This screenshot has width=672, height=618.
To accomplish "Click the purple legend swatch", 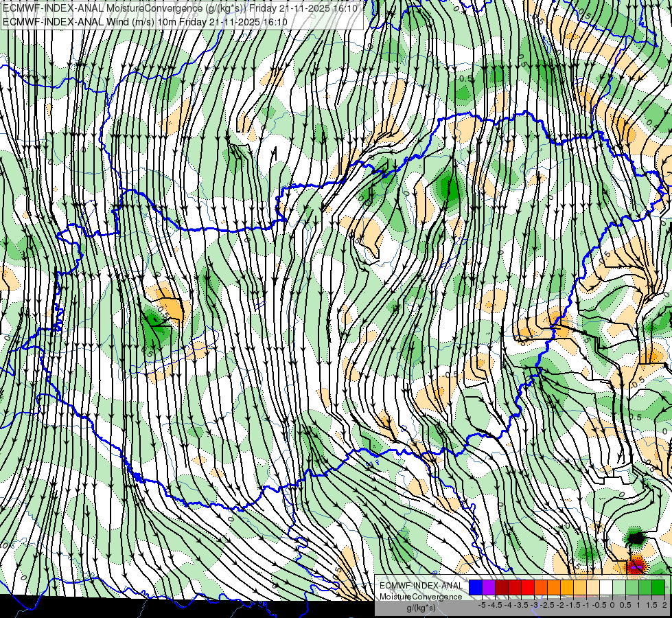I will [489, 587].
